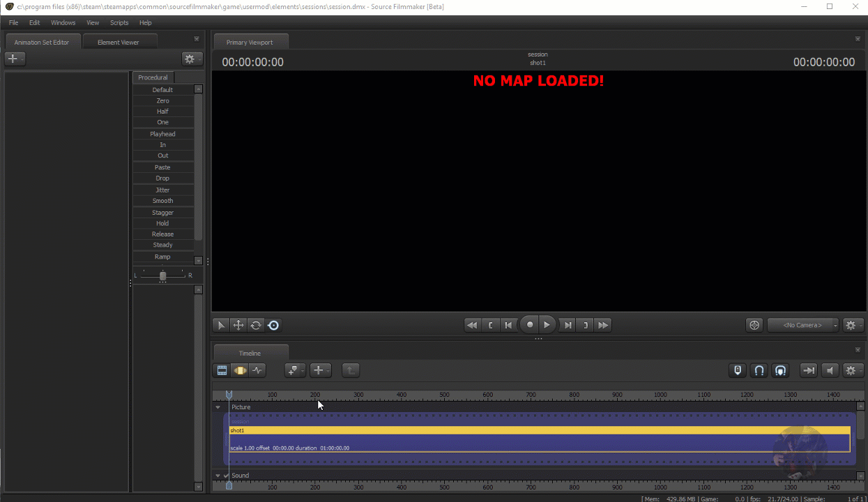Apply the Default procedural preset

[162, 90]
